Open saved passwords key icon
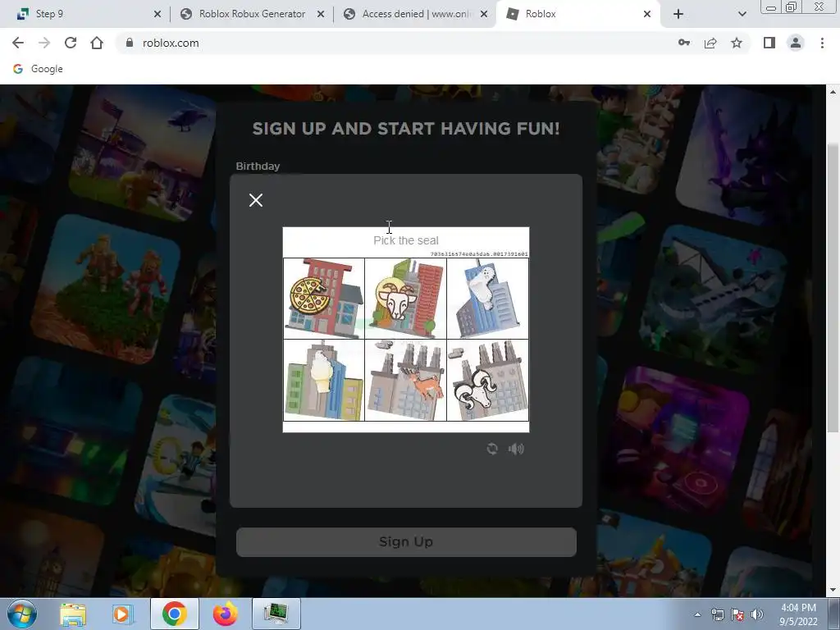 [684, 43]
